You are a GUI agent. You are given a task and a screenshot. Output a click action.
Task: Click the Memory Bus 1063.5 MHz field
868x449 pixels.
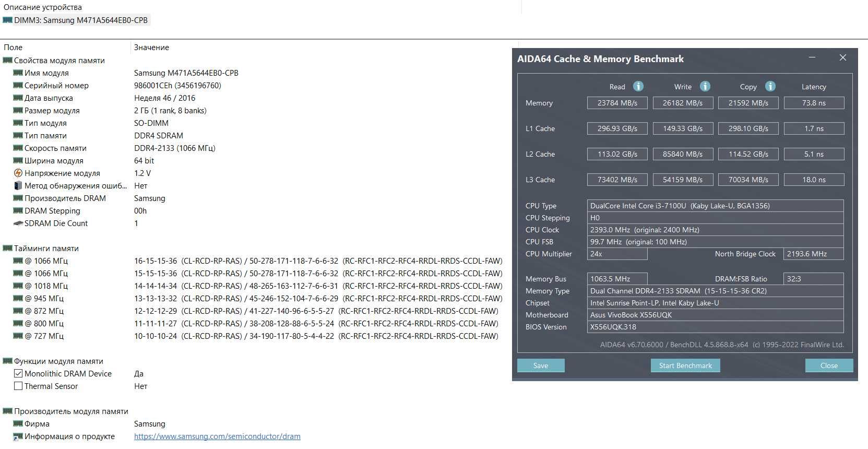click(x=617, y=279)
